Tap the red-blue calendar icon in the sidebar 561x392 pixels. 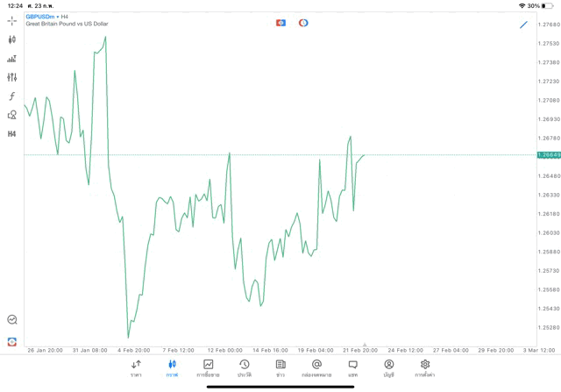(11, 341)
